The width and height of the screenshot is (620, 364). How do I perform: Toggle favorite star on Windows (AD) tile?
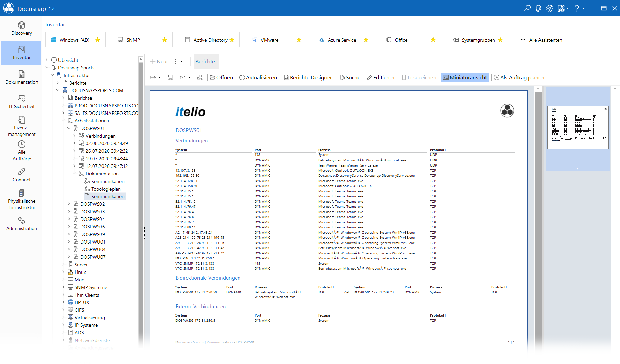pyautogui.click(x=98, y=40)
